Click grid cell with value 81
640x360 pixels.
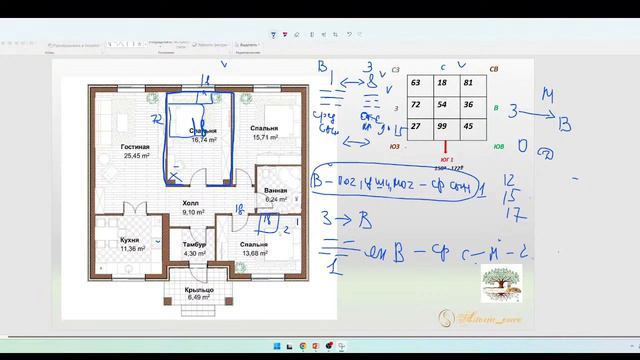coord(473,85)
